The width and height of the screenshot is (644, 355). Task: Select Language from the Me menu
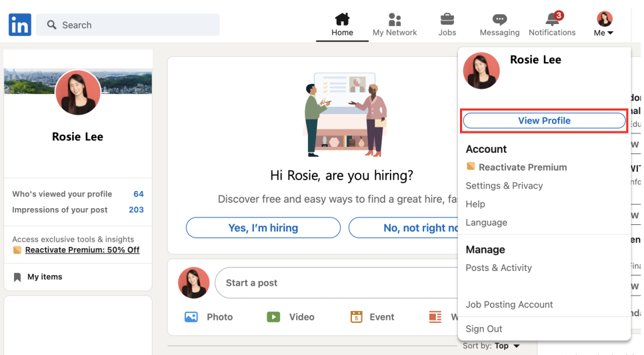pos(486,222)
